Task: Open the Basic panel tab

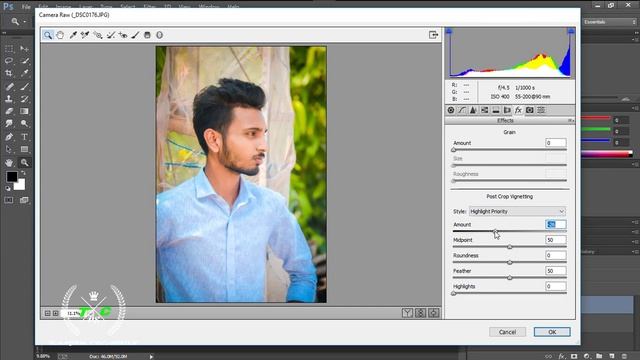Action: pyautogui.click(x=451, y=110)
